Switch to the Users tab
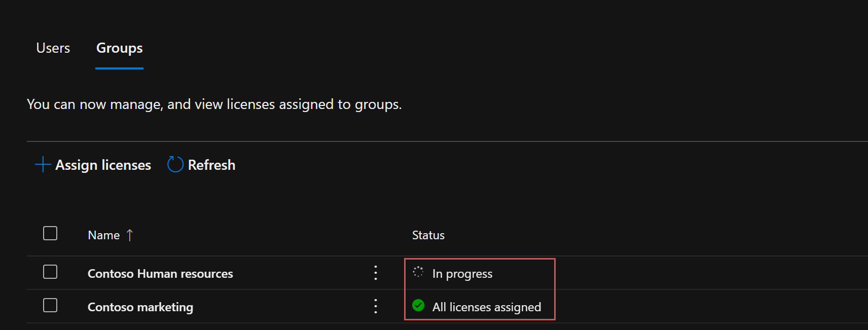The height and width of the screenshot is (330, 868). click(53, 48)
